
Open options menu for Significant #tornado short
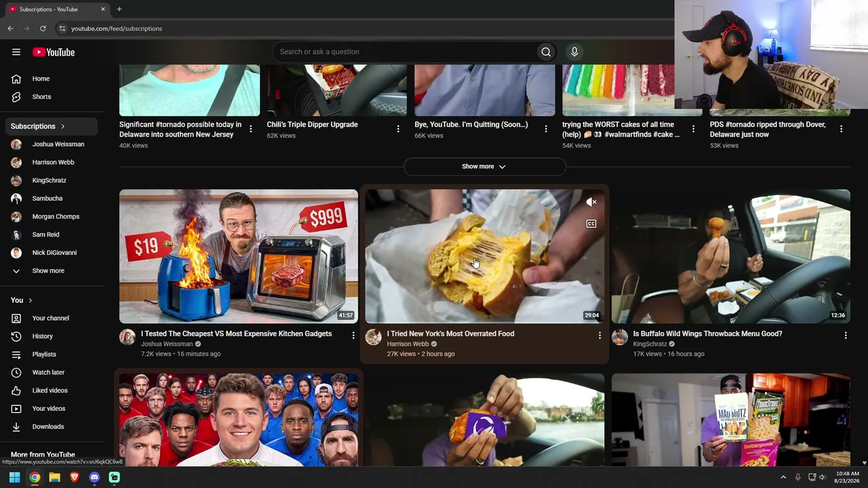pyautogui.click(x=251, y=128)
